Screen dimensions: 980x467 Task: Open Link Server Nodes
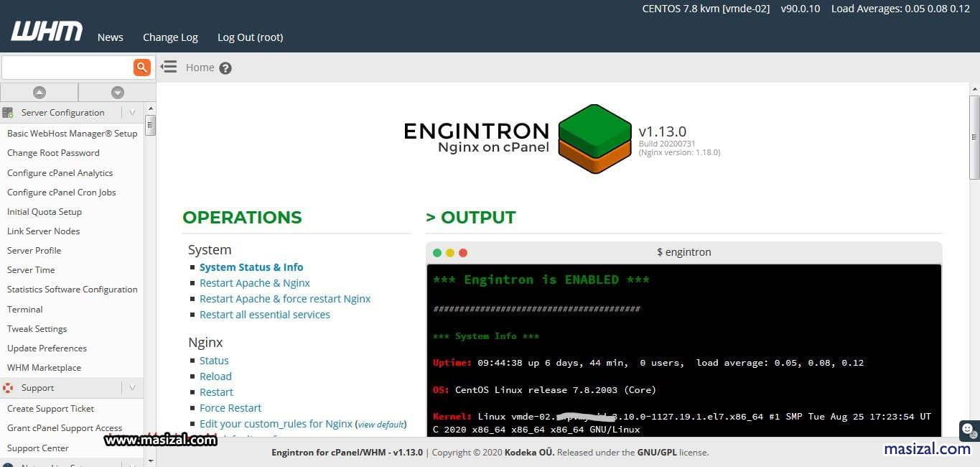[x=43, y=231]
